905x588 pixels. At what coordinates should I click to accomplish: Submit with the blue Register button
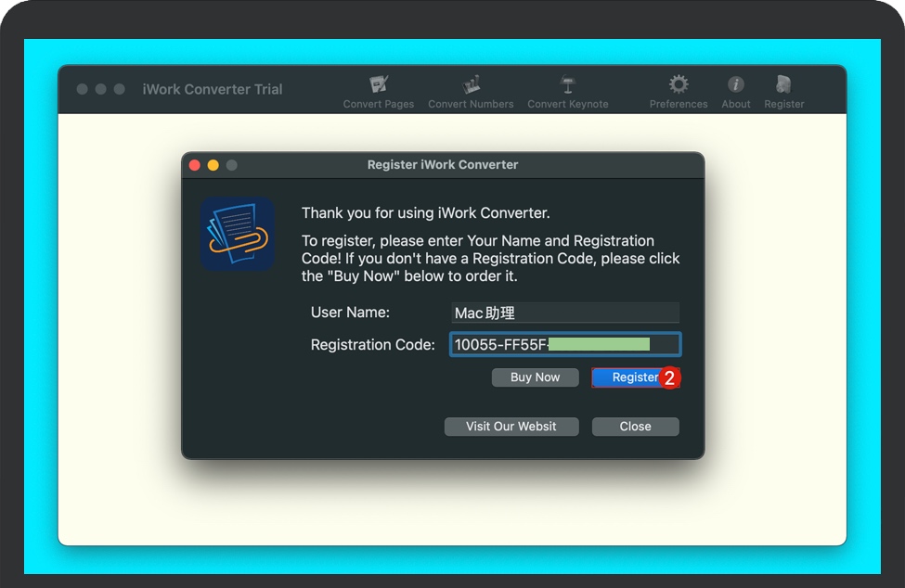point(635,377)
